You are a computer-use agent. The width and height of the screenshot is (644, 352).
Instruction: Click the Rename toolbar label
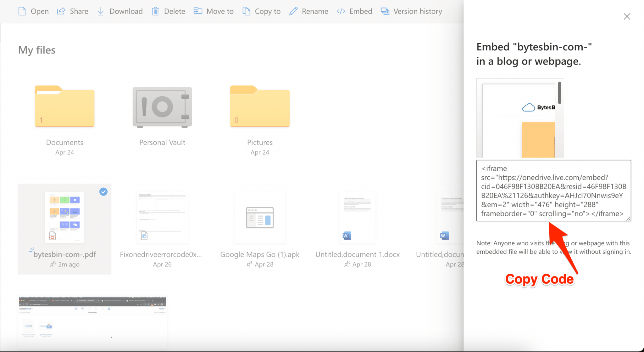click(315, 11)
